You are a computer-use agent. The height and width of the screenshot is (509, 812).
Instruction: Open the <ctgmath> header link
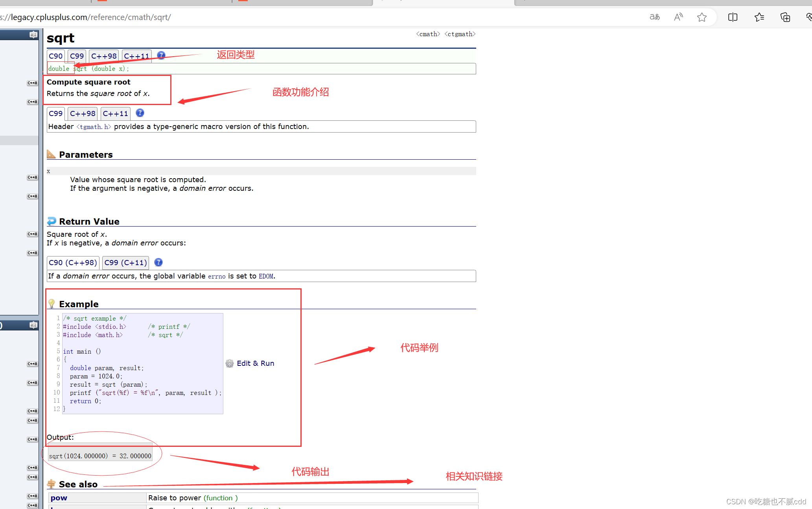pyautogui.click(x=460, y=34)
